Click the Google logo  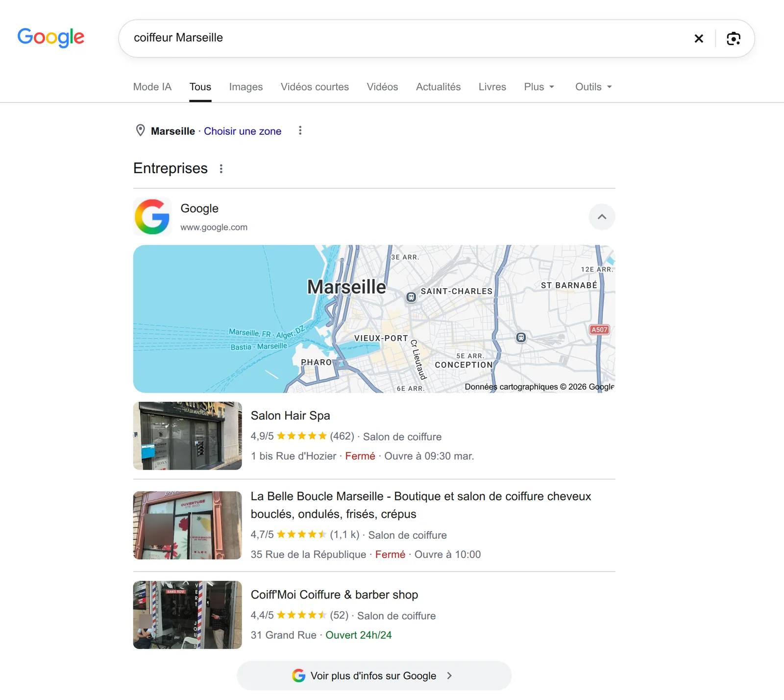pos(51,37)
